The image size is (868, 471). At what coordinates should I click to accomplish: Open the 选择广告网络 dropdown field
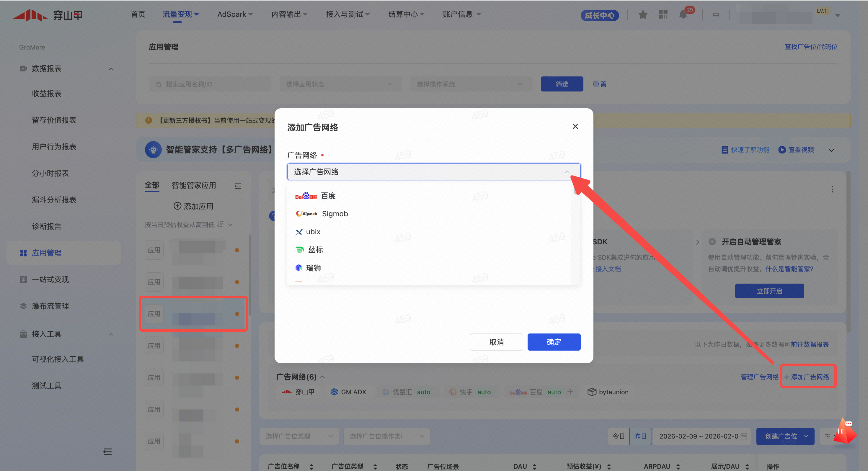433,172
